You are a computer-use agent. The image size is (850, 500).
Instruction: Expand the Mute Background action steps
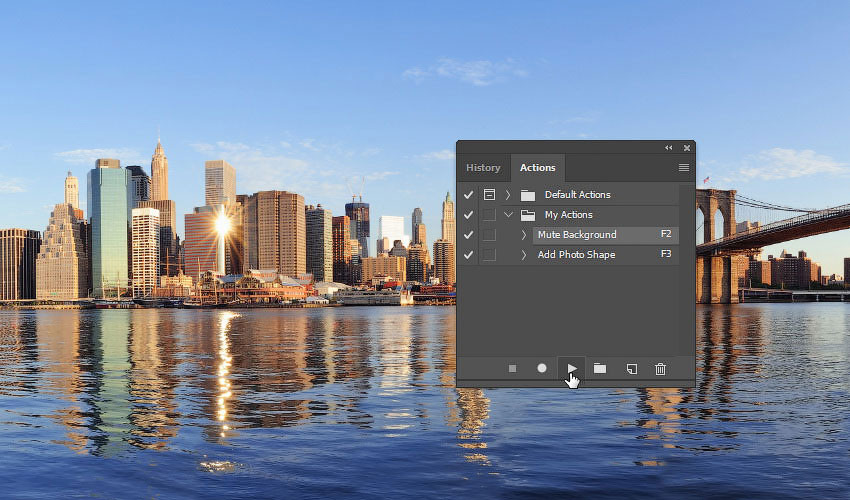click(x=524, y=235)
